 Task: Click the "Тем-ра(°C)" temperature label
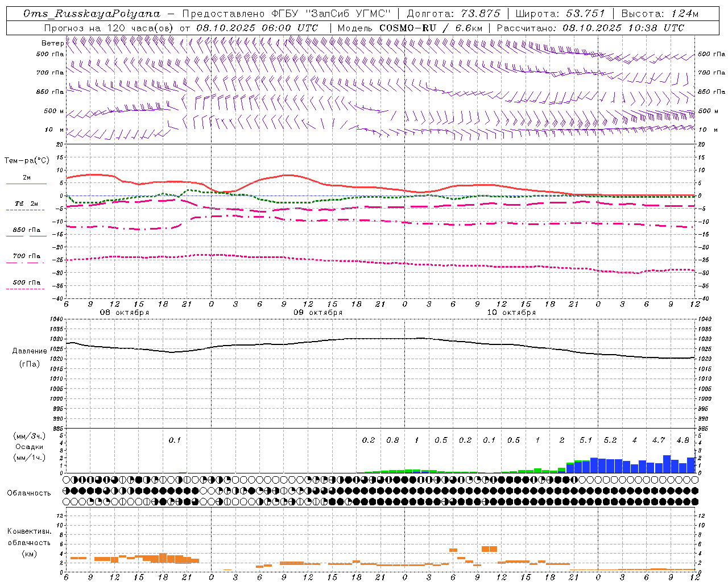(27, 160)
